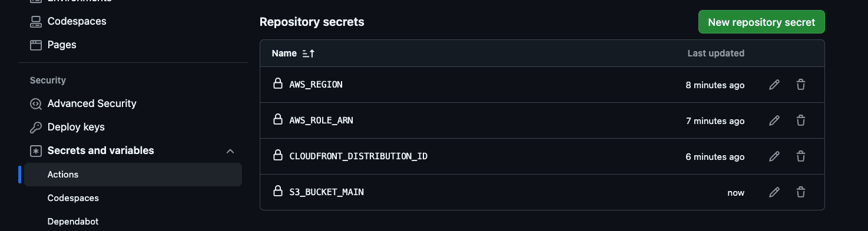868x231 pixels.
Task: Edit the AWS_REGION secret with pencil icon
Action: point(774,85)
